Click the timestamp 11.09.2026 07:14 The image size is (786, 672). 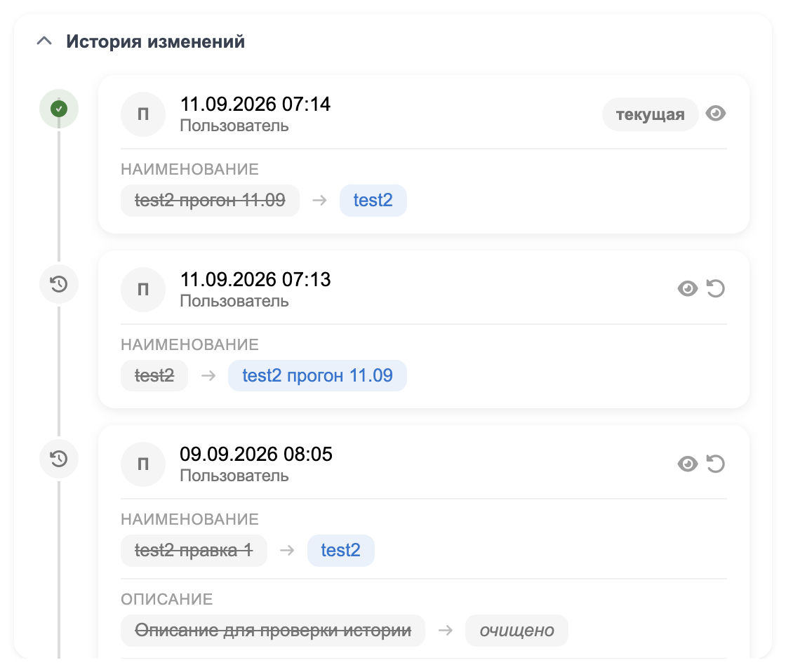pyautogui.click(x=255, y=105)
